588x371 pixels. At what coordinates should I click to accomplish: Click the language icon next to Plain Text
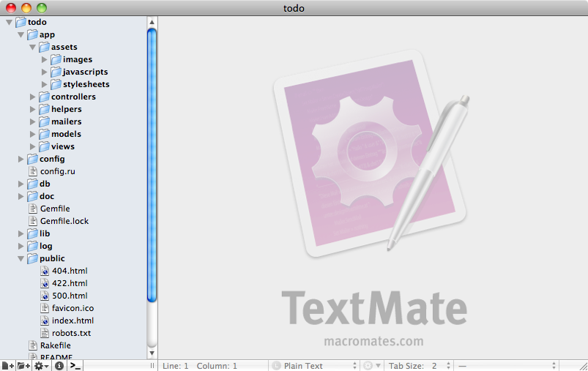[x=276, y=366]
